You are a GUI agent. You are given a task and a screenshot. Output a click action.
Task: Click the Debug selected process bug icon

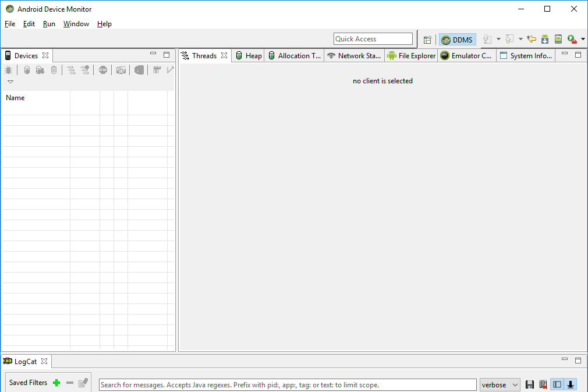8,70
